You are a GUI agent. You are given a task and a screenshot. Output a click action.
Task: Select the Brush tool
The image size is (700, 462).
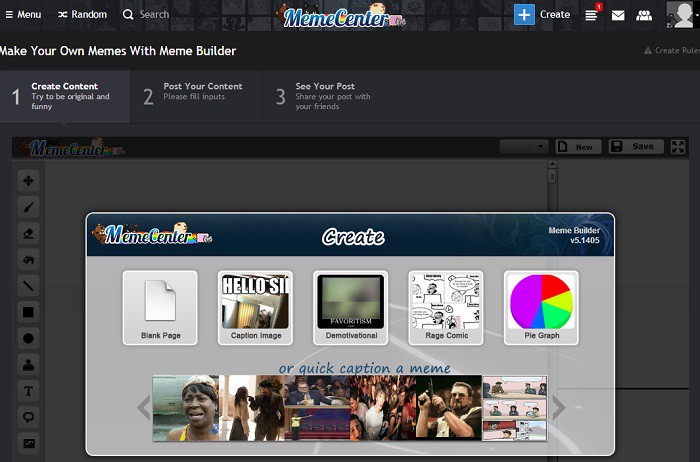point(28,207)
